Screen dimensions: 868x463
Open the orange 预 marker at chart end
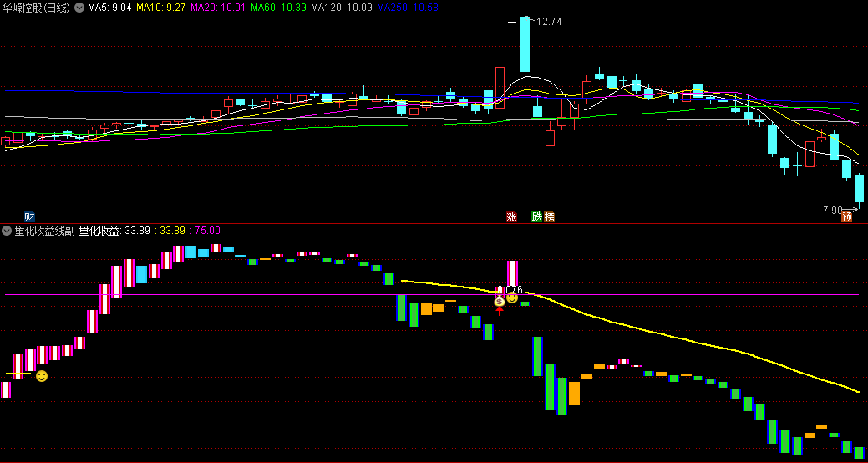pyautogui.click(x=847, y=216)
